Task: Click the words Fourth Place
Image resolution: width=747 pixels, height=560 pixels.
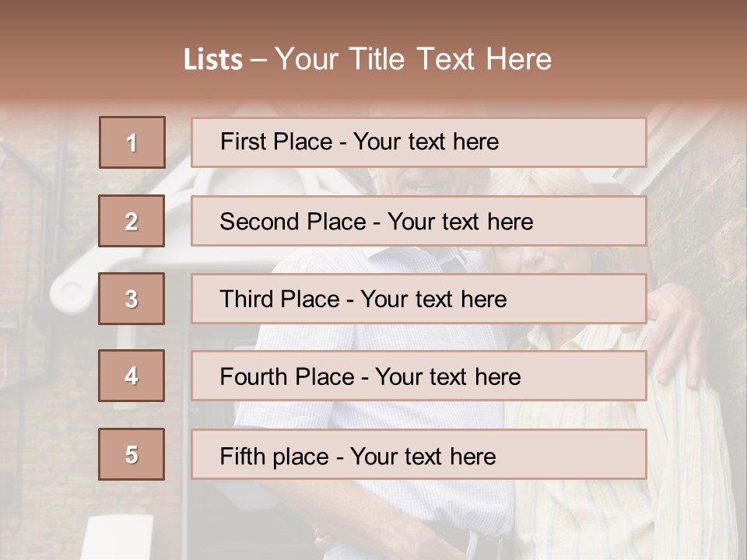Action: [x=287, y=376]
